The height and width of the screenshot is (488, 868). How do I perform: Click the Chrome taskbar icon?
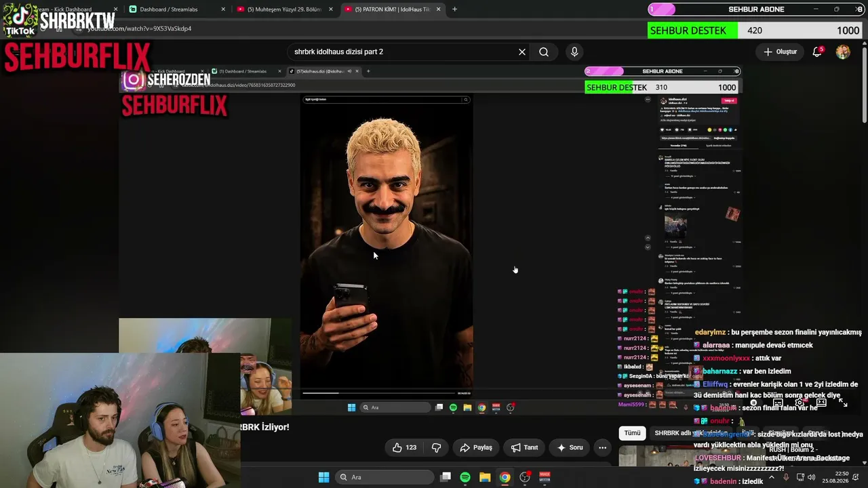point(505,477)
